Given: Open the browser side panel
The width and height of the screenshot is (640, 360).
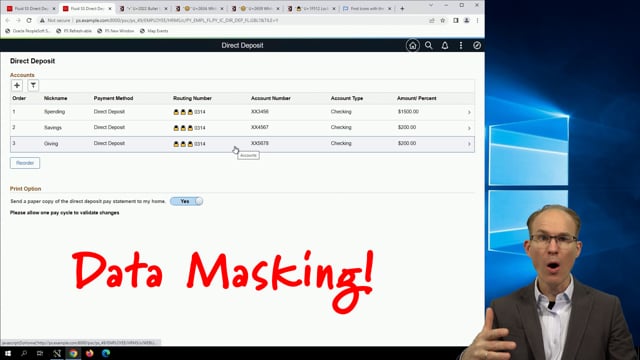Looking at the screenshot, I should click(456, 20).
